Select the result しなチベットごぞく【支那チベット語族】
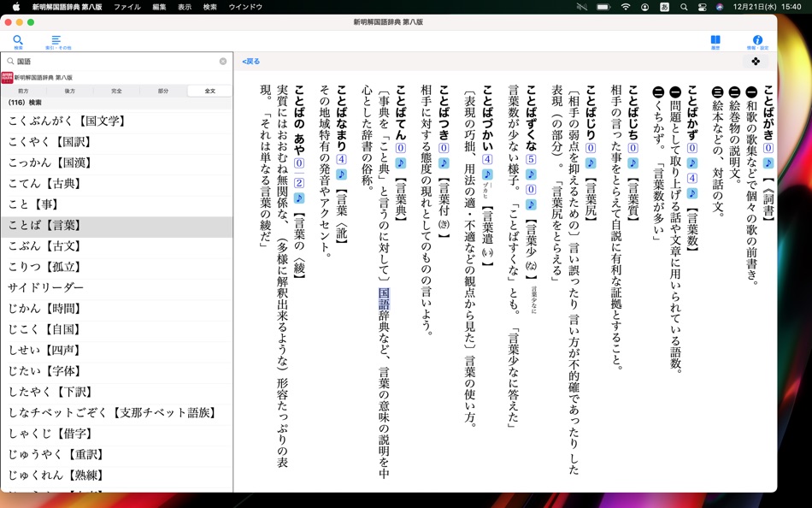This screenshot has width=812, height=508. 116,412
